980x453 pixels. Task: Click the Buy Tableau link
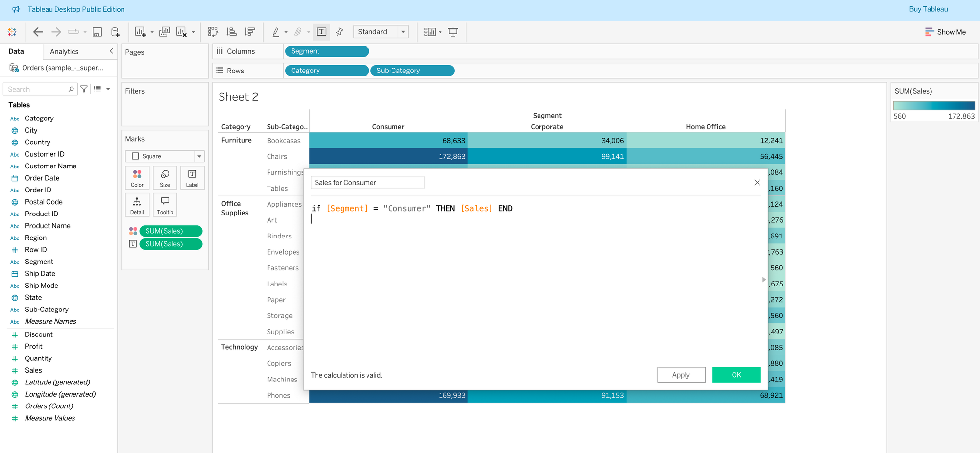click(929, 9)
